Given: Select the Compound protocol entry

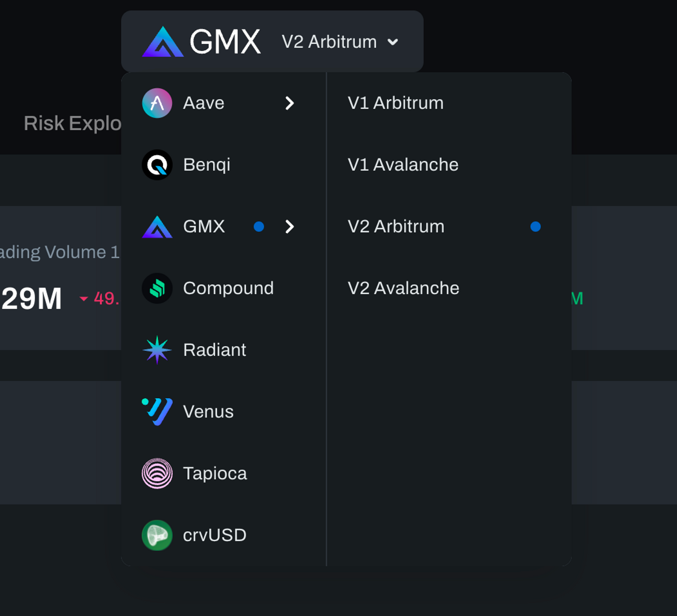Looking at the screenshot, I should point(228,288).
